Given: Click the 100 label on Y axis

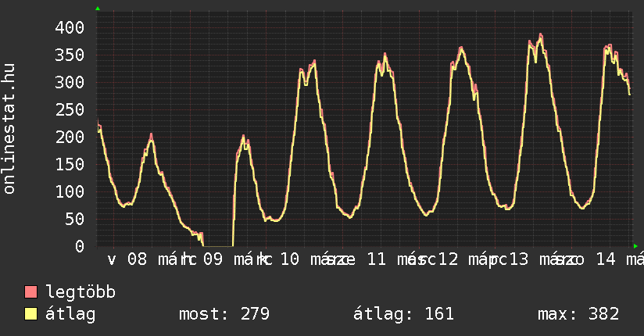Looking at the screenshot, I should [70, 191].
